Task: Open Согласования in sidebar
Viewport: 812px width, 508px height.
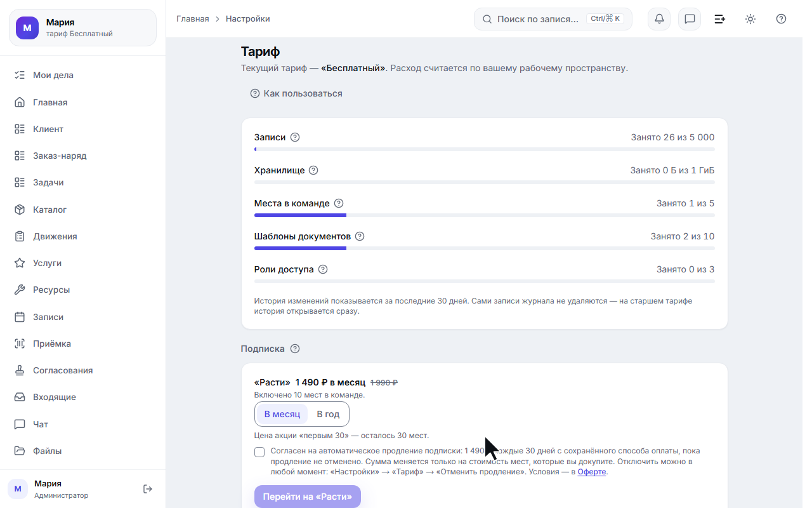Action: [82, 370]
